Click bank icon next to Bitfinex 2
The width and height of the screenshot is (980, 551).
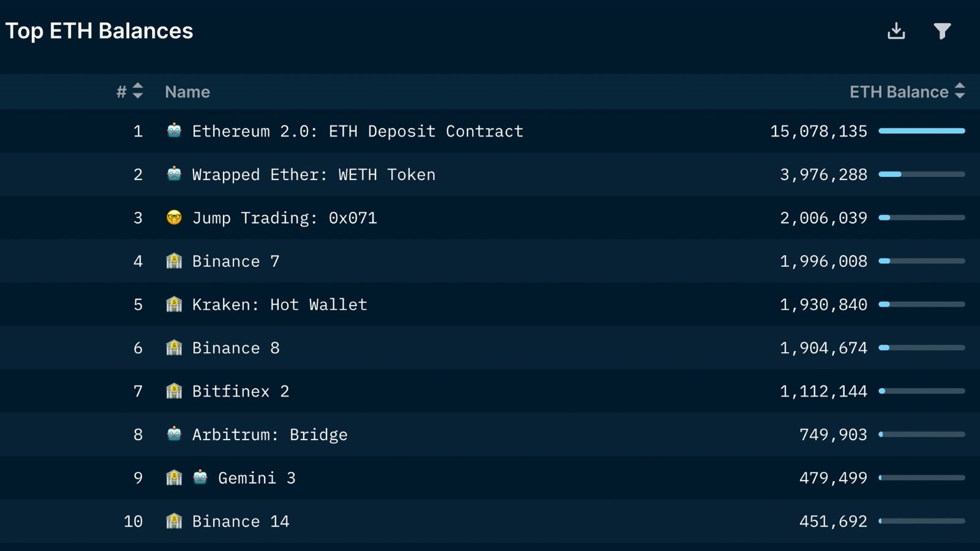(x=174, y=391)
